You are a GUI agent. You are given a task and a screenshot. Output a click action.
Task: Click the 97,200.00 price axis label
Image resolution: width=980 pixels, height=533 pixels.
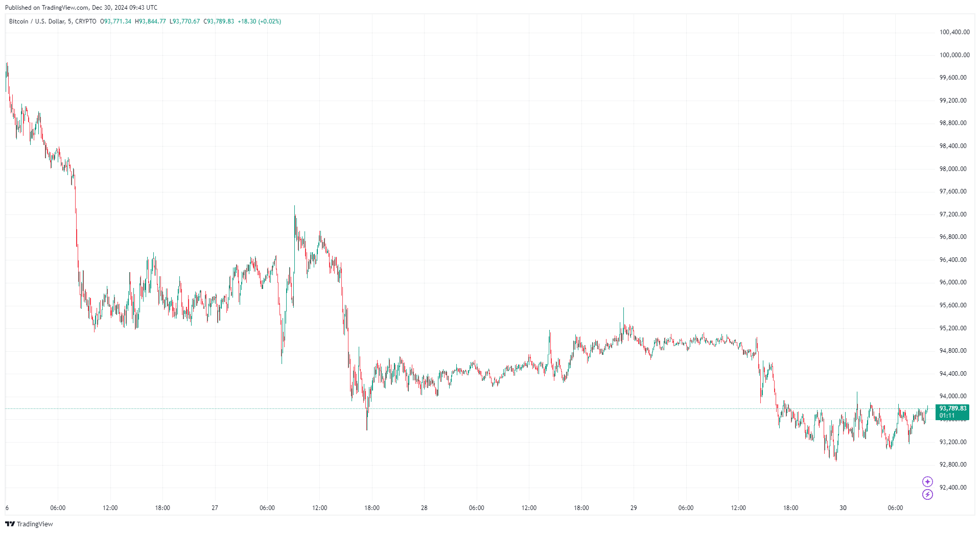[x=953, y=214]
